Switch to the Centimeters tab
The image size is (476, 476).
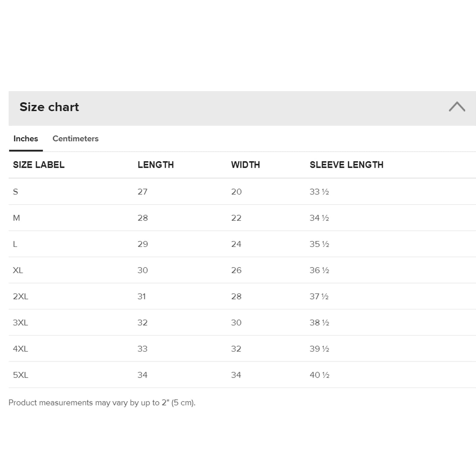coord(76,138)
